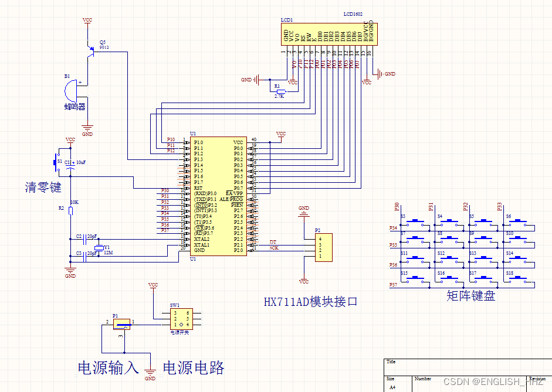The height and width of the screenshot is (392, 552).
Task: Click the VCC power port above SW1
Action: click(x=153, y=286)
